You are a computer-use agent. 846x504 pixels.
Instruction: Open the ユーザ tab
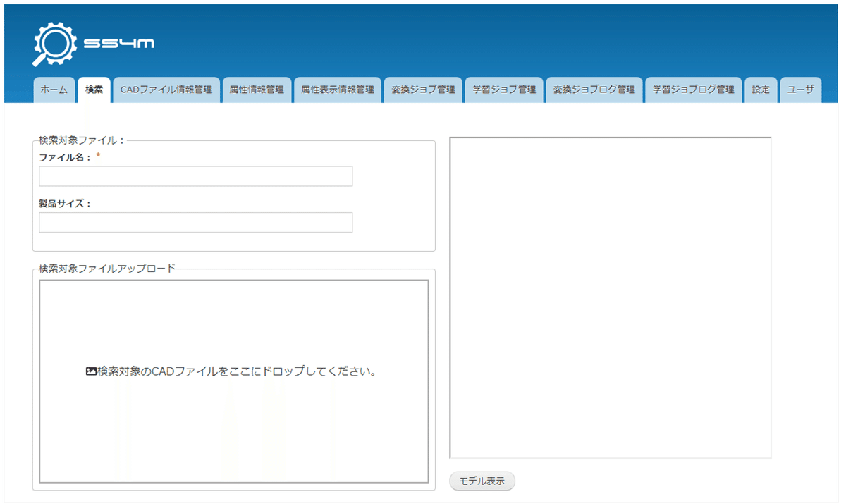point(800,90)
